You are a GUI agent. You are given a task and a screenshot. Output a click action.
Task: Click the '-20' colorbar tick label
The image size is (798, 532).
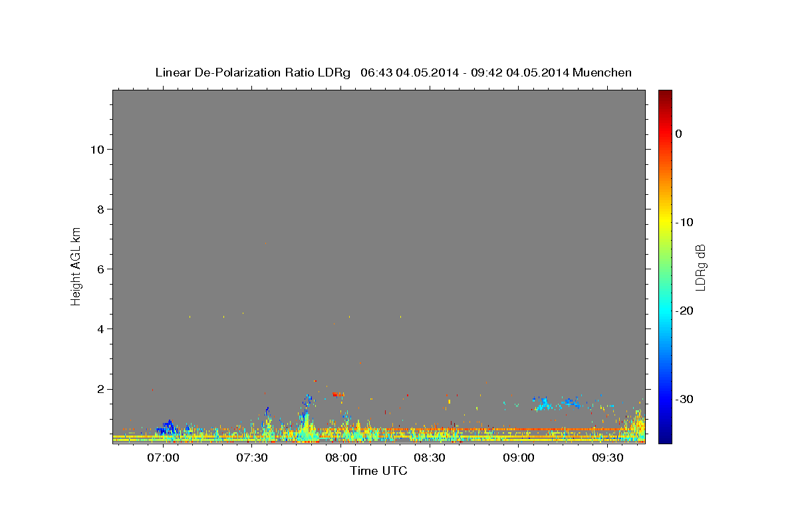tap(685, 311)
